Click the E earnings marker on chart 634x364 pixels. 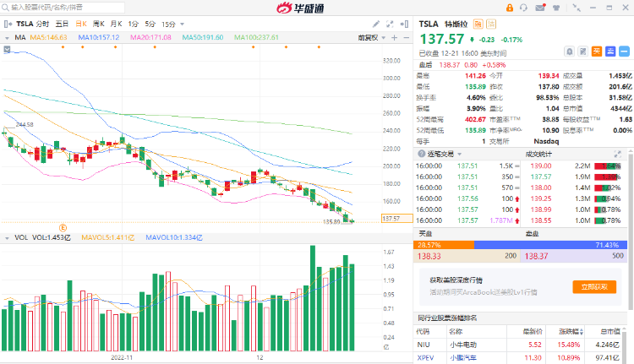click(63, 228)
